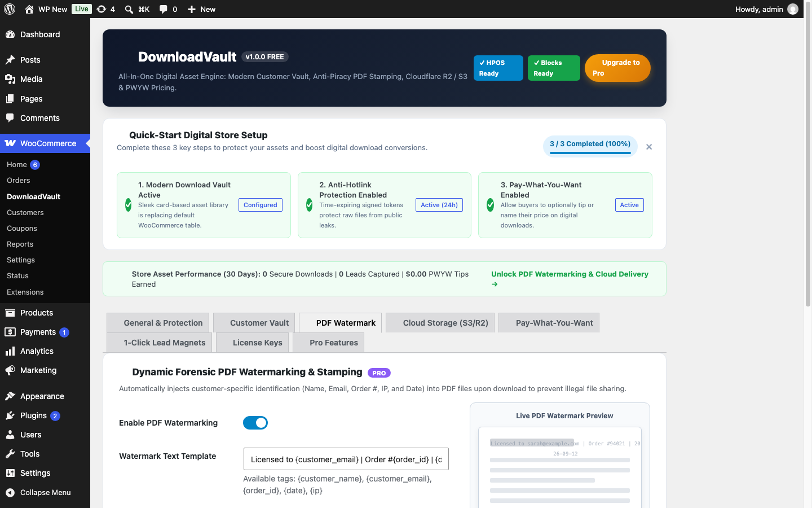Click the green check of Pay-What-You-Want step
The width and height of the screenshot is (812, 508).
pyautogui.click(x=491, y=205)
